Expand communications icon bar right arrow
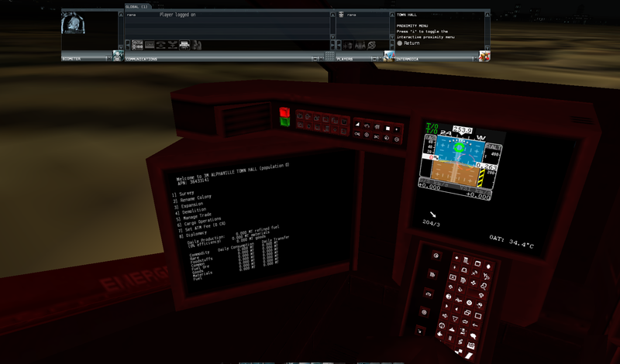Viewport: 620px width, 364px height. pyautogui.click(x=332, y=45)
